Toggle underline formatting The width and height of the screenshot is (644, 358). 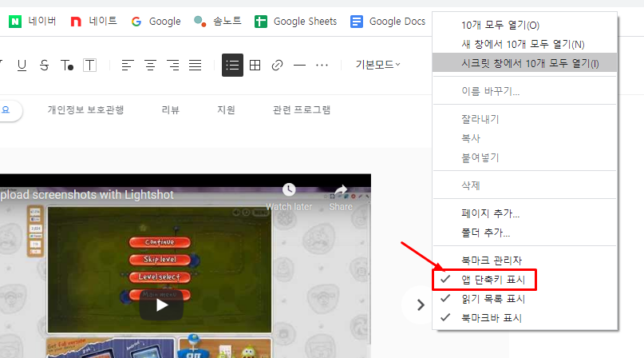point(22,65)
